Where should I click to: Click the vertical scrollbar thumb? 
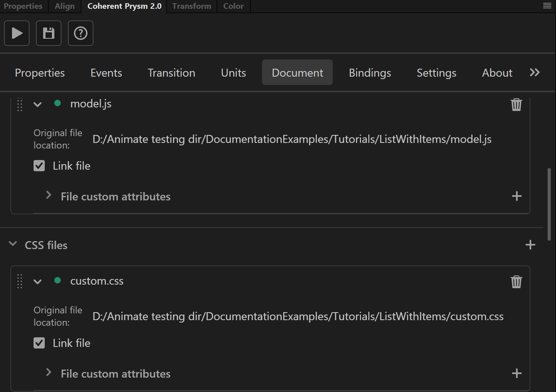pos(549,204)
